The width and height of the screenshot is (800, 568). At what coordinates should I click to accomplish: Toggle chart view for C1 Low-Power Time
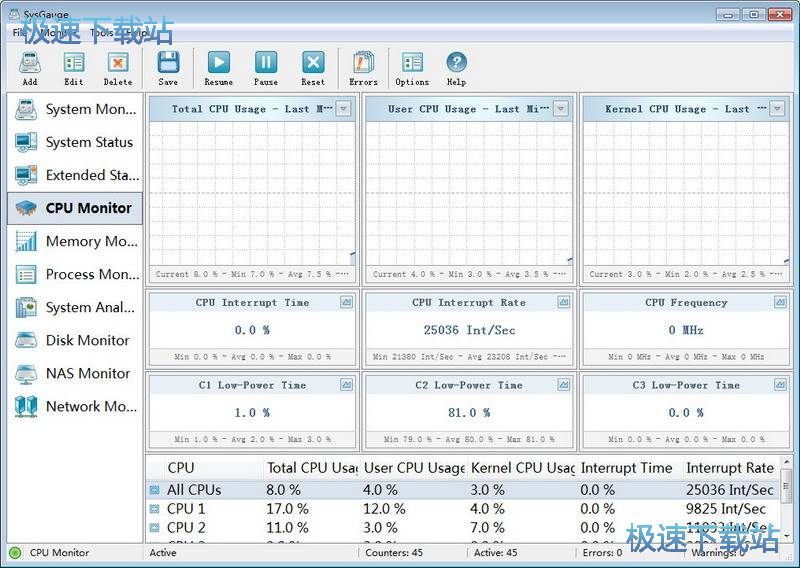click(x=346, y=385)
